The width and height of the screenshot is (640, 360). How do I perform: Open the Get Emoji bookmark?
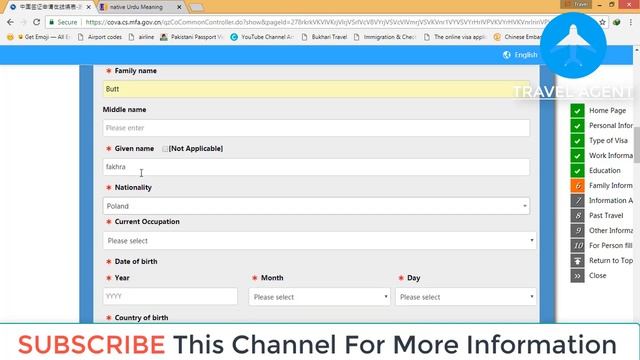(x=39, y=37)
